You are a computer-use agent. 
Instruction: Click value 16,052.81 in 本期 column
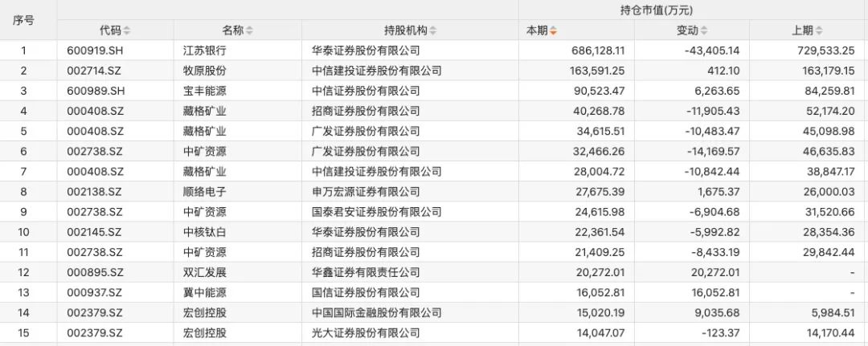tap(601, 292)
